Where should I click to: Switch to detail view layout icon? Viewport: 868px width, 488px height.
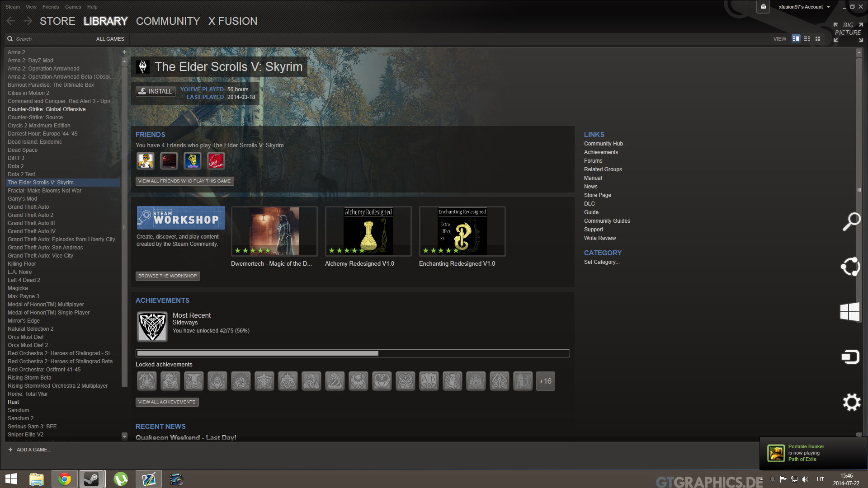[x=796, y=39]
